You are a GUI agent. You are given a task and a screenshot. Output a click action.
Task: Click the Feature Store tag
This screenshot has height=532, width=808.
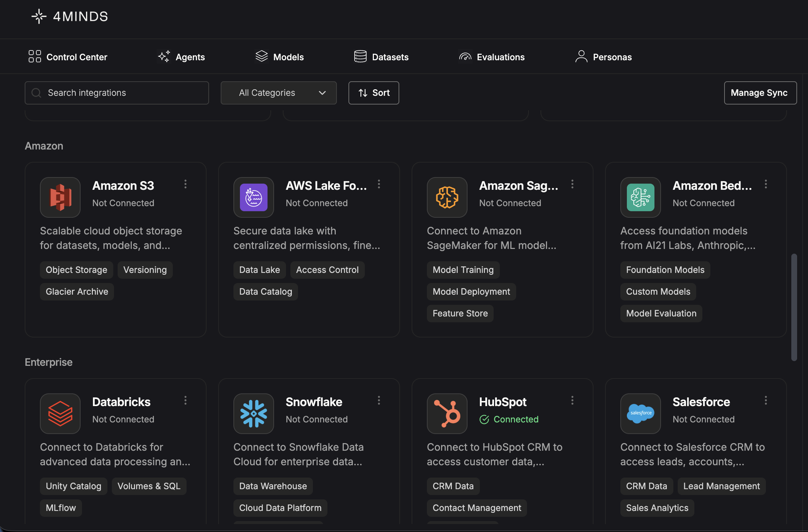460,314
